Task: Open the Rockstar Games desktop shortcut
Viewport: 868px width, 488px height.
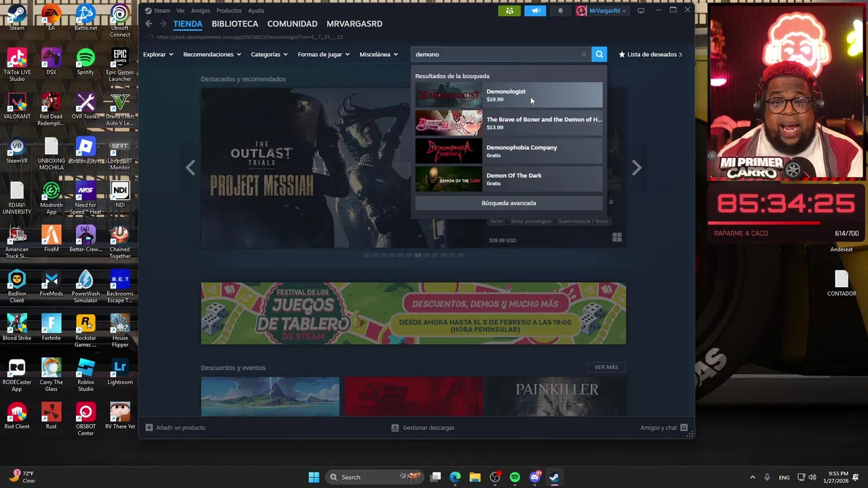Action: pos(85,331)
